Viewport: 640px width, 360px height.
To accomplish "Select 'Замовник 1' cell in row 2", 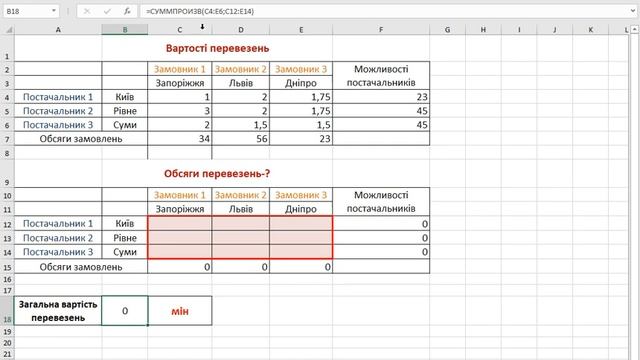I will pyautogui.click(x=180, y=69).
